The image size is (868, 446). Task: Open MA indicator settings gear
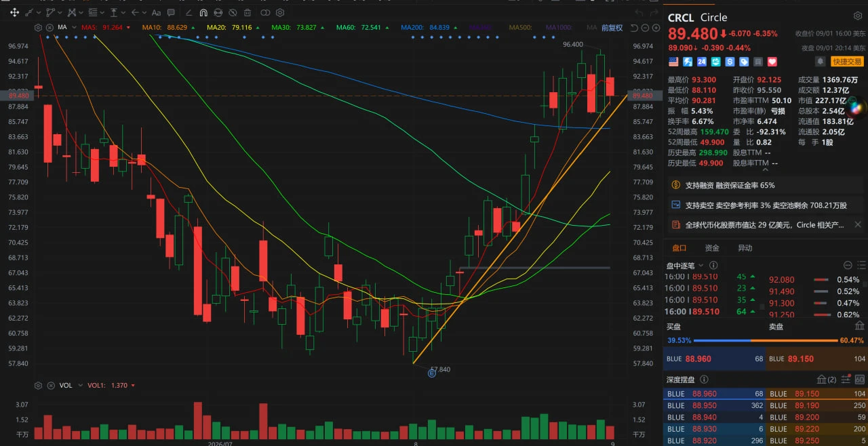pos(38,28)
